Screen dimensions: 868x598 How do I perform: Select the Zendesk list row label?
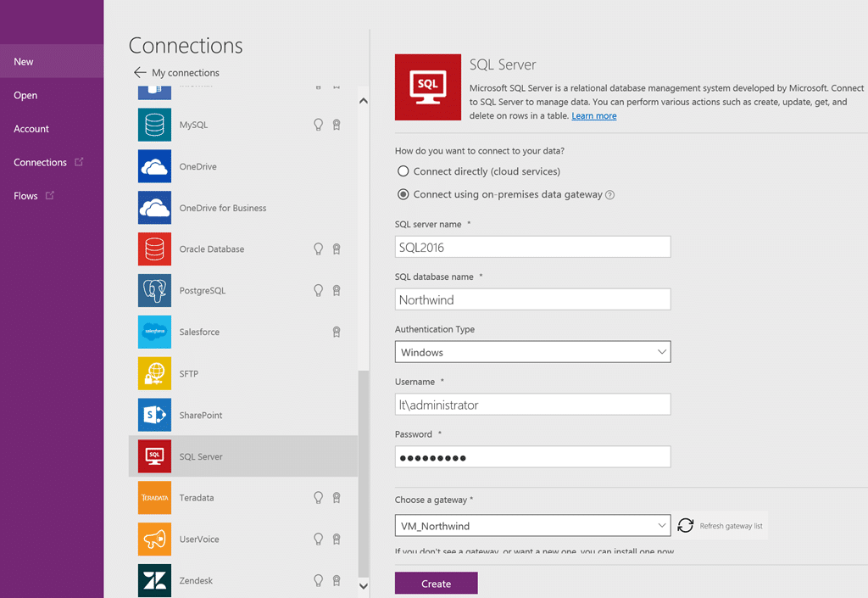196,581
